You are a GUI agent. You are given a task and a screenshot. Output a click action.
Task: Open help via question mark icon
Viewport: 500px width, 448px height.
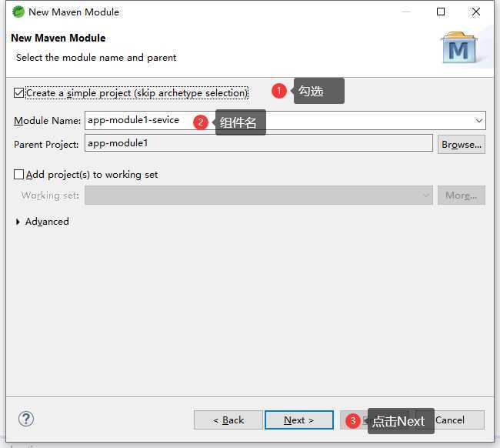[x=26, y=419]
